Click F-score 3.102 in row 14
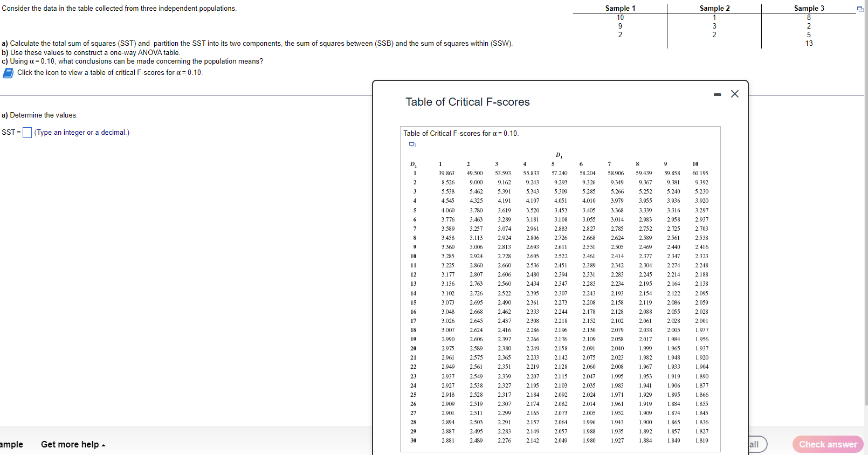 [448, 293]
